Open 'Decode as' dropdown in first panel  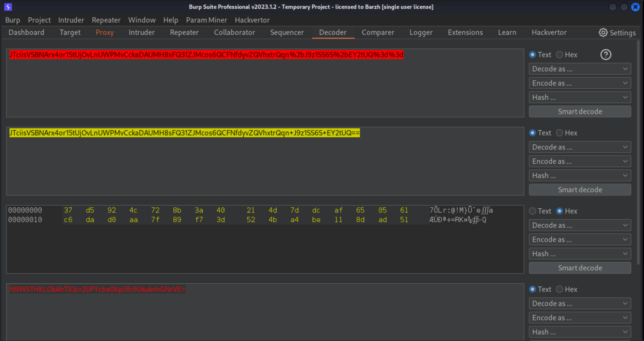click(x=580, y=69)
